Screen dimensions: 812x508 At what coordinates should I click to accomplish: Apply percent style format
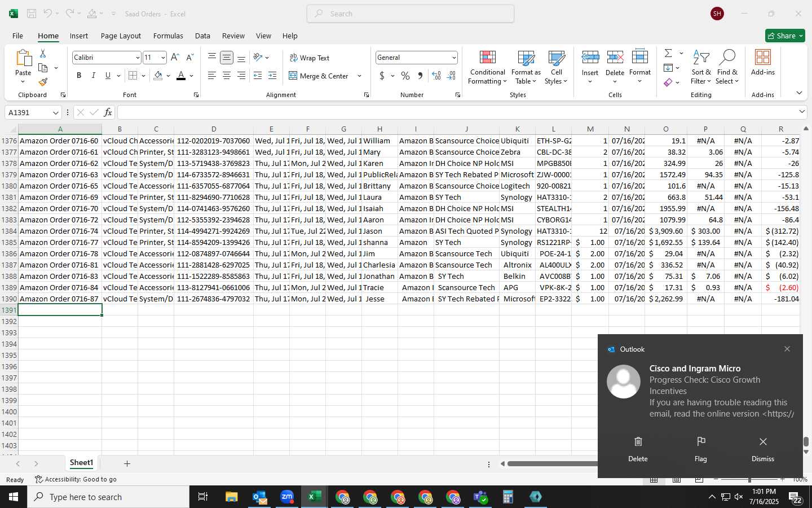[x=405, y=76]
